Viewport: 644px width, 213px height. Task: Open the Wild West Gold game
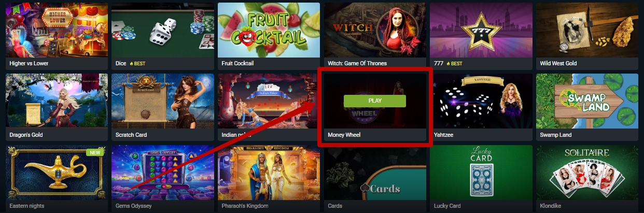(x=587, y=30)
